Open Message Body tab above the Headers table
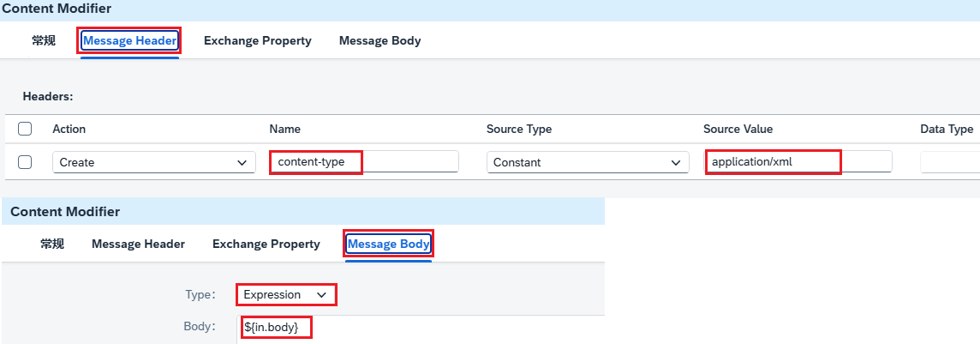The height and width of the screenshot is (344, 980). pyautogui.click(x=380, y=40)
